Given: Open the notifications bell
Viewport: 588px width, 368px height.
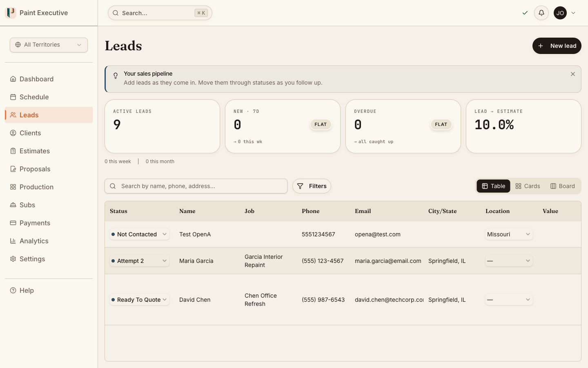Looking at the screenshot, I should [541, 13].
